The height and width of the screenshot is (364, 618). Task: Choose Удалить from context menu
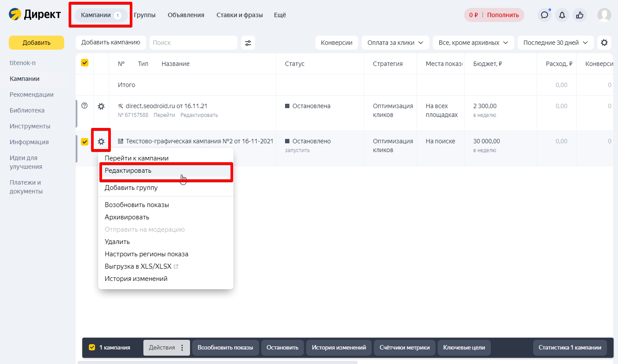pyautogui.click(x=166, y=242)
